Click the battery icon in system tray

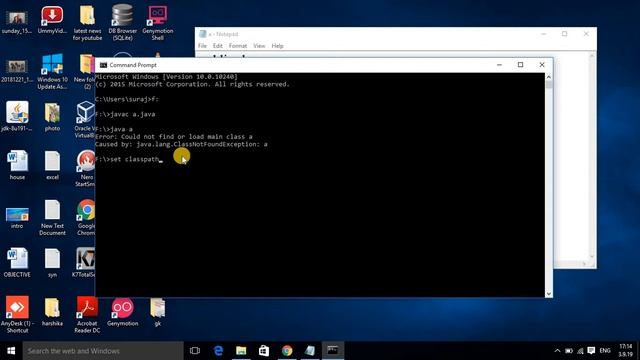coord(569,351)
